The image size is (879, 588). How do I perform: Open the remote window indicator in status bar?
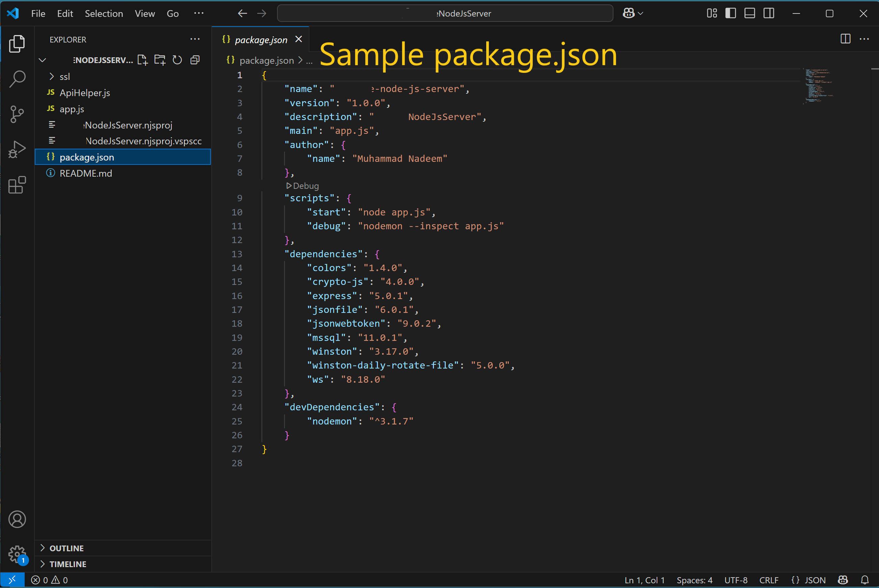point(12,580)
